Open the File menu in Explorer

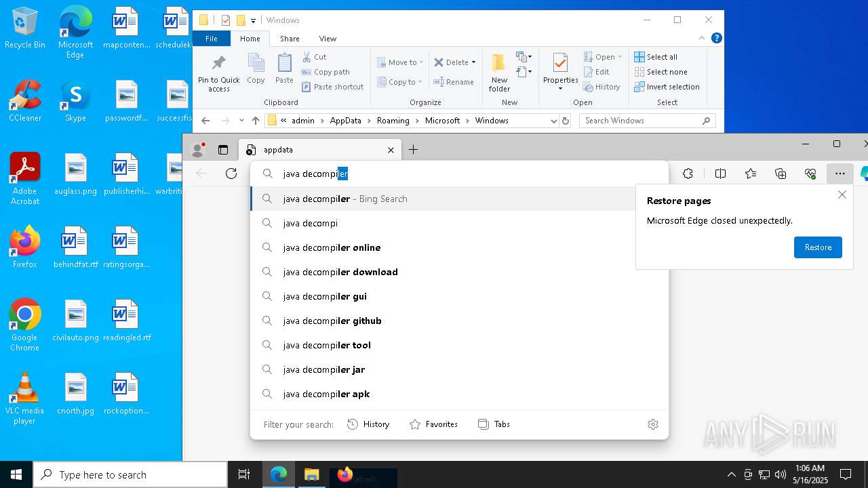[x=212, y=39]
